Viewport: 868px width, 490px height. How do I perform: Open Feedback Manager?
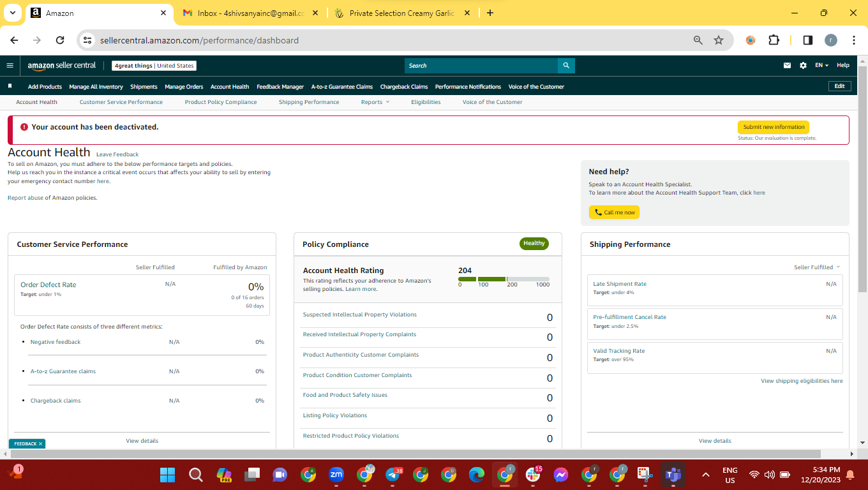[x=280, y=87]
